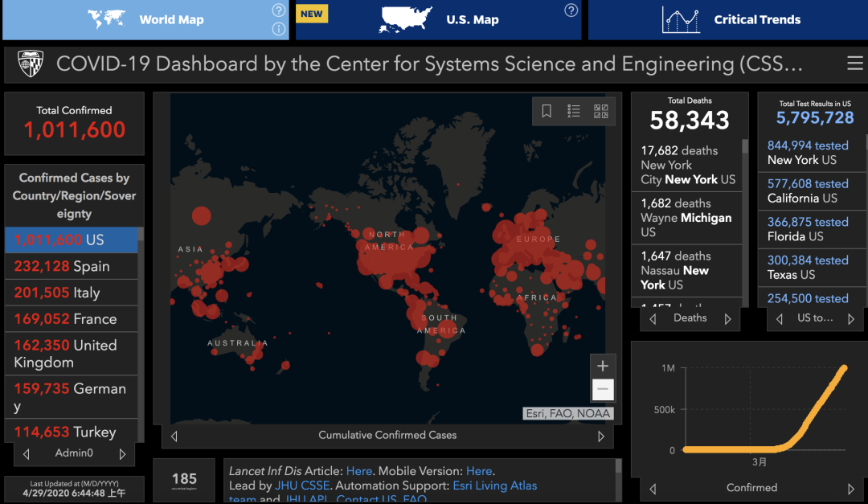Go to previous map view left of Cumulative Confirmed Cases

coord(174,436)
